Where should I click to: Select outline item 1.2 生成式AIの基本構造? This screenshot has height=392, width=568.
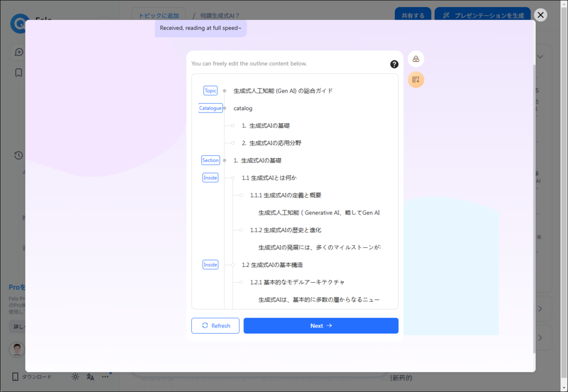(272, 265)
